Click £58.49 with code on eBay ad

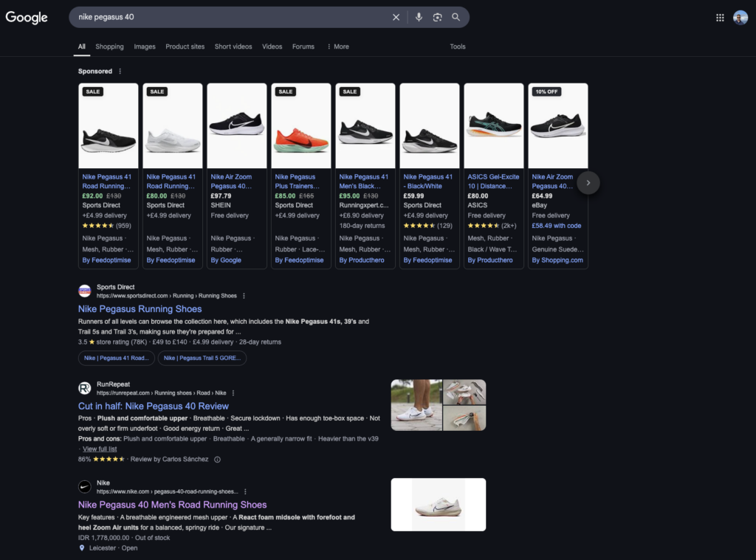(x=557, y=226)
